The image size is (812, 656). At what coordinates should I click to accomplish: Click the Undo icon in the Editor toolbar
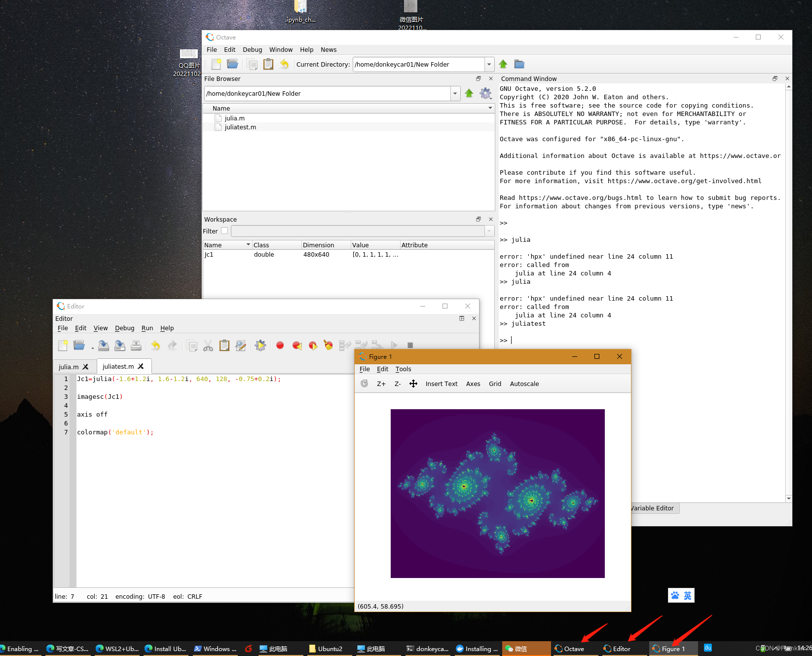point(156,345)
